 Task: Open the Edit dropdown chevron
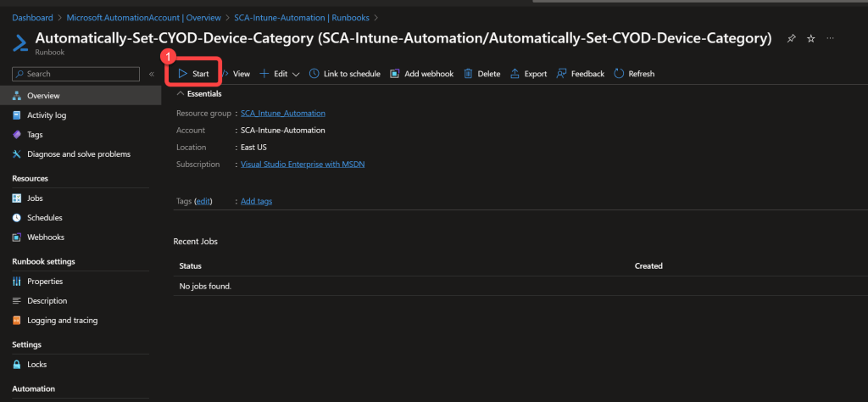pos(296,74)
